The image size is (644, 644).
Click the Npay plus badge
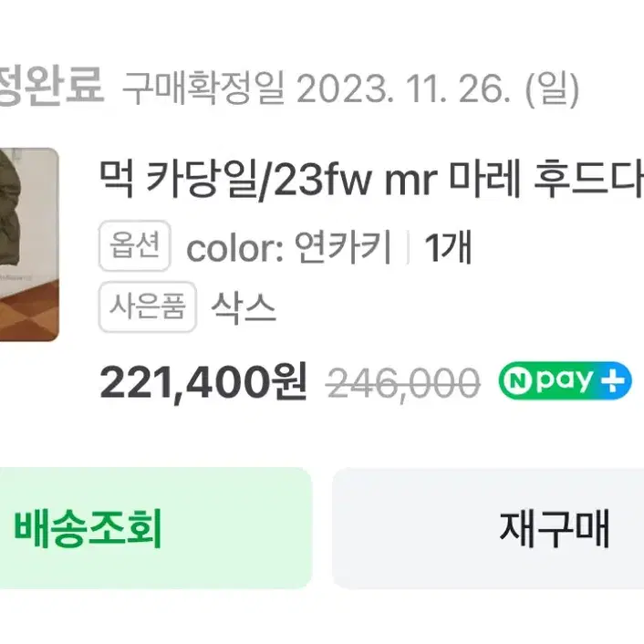(566, 380)
